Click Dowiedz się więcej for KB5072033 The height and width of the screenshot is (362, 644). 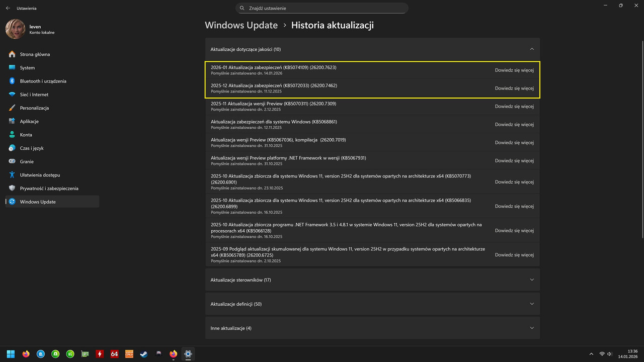[x=514, y=88]
